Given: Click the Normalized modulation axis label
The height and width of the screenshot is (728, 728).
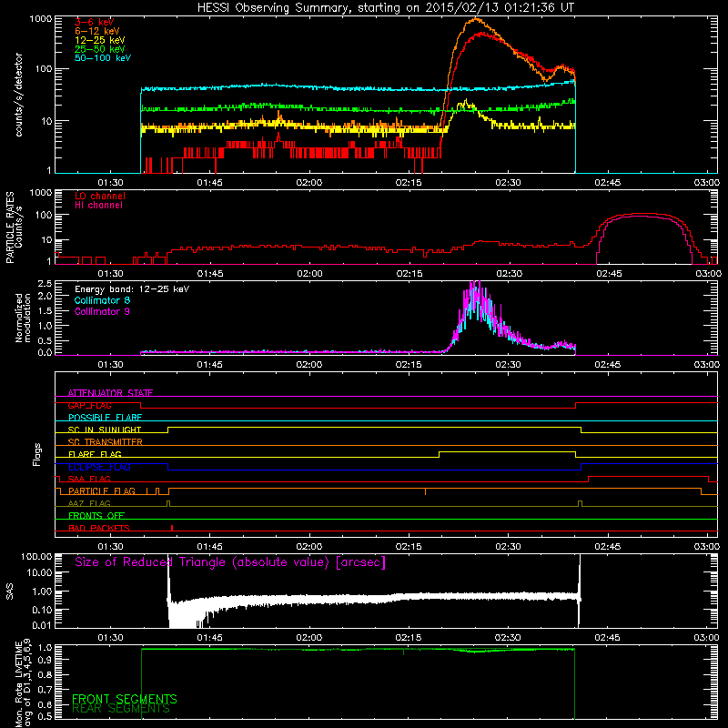Looking at the screenshot, I should point(23,318).
